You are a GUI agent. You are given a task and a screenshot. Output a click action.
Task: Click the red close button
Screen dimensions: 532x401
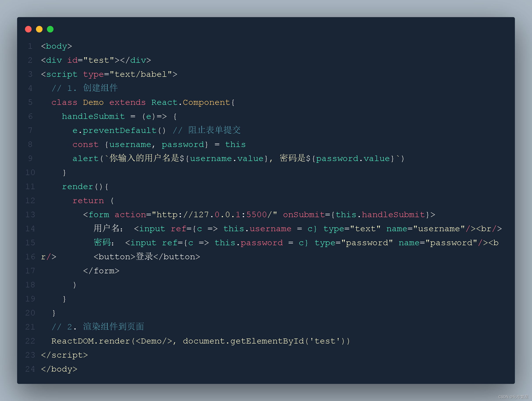tap(29, 29)
